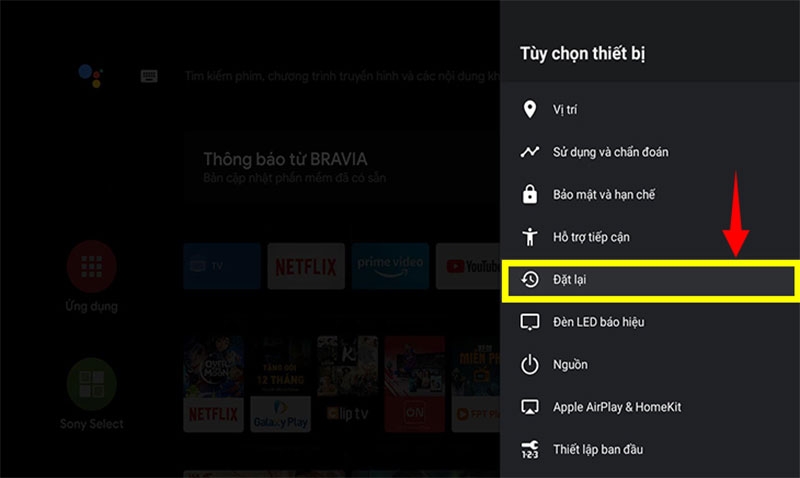Select the Nguồn power option
The image size is (800, 478).
click(x=649, y=365)
